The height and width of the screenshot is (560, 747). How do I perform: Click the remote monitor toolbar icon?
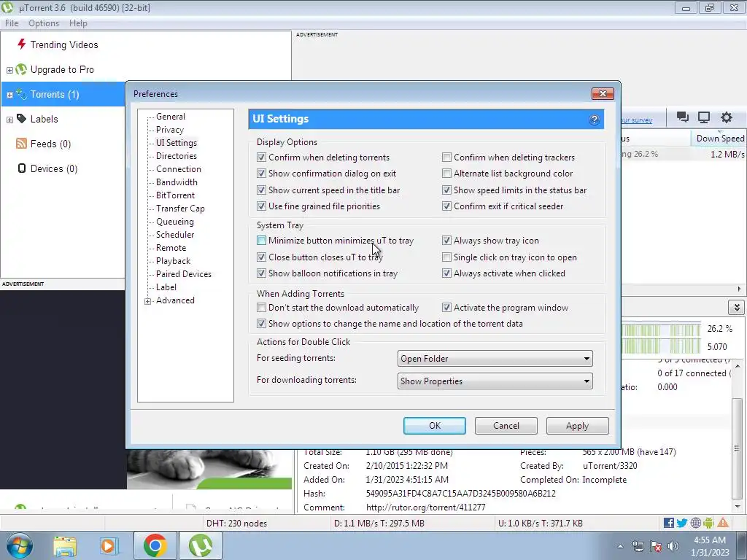pyautogui.click(x=704, y=117)
